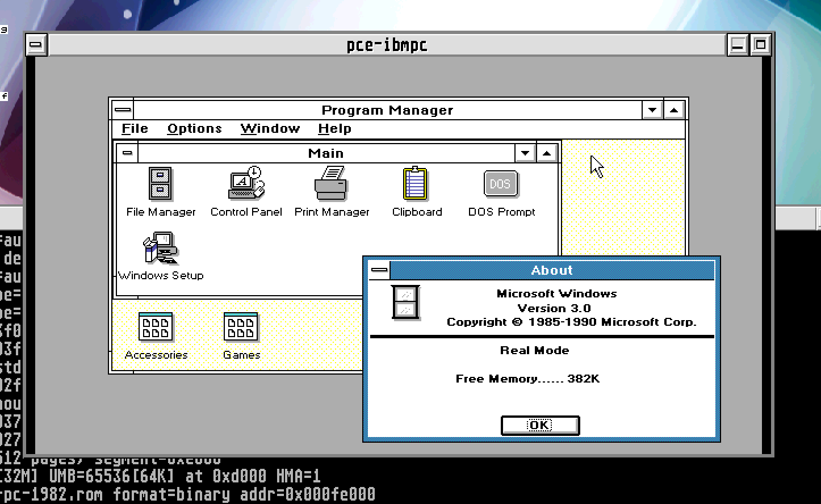This screenshot has height=504, width=821.
Task: Click the 'Version 3.0' text
Action: (x=554, y=308)
